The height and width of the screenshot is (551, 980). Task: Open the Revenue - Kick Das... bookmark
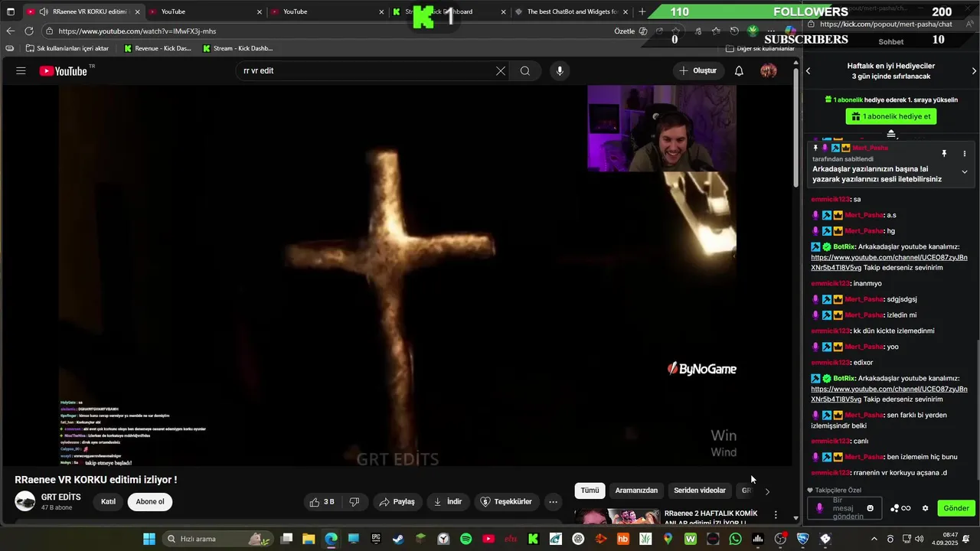pos(157,48)
